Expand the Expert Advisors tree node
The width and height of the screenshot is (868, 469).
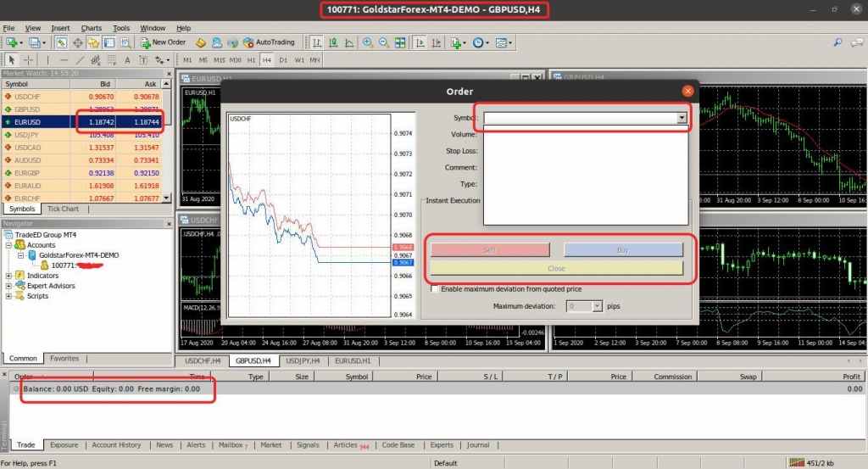[x=8, y=286]
